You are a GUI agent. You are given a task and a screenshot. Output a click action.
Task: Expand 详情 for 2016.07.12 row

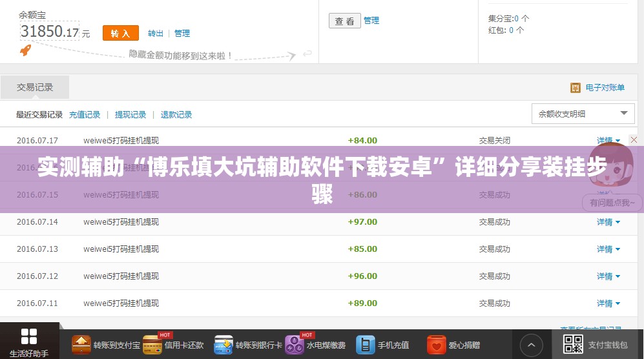point(608,276)
